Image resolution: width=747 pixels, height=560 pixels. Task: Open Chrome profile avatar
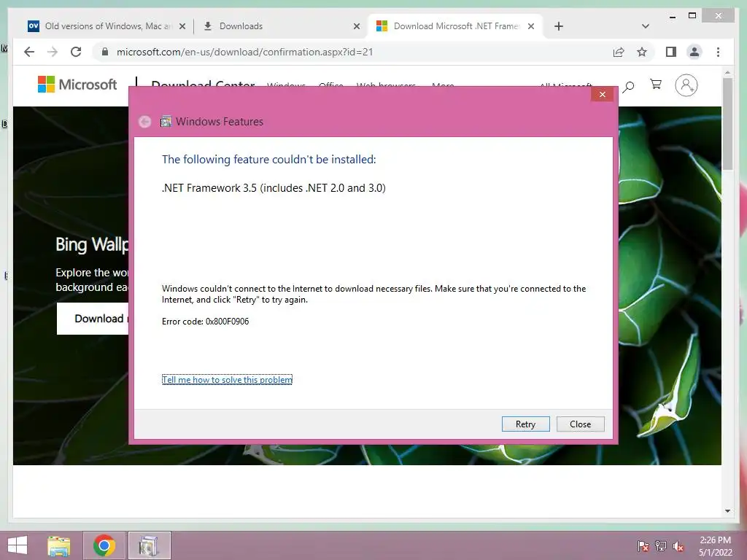[694, 52]
